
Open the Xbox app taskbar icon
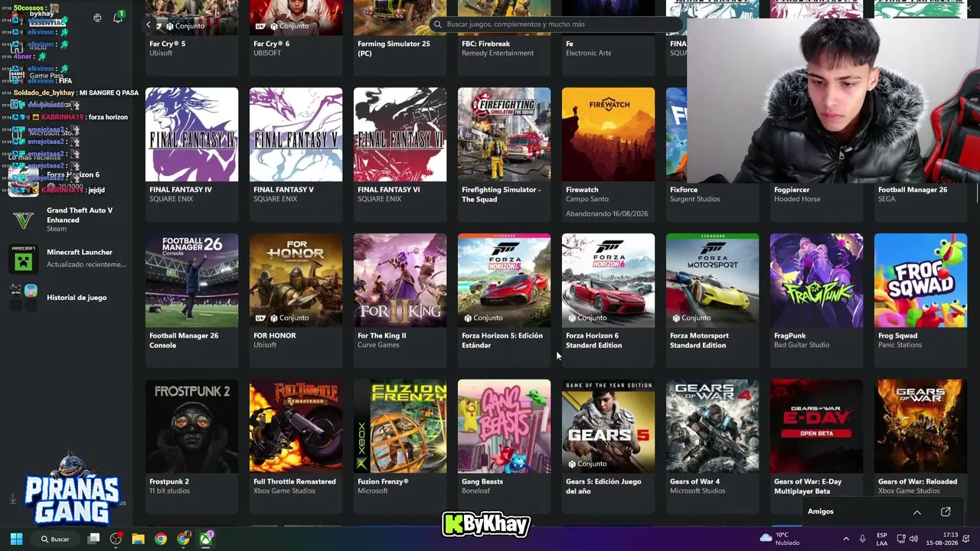[x=206, y=539]
